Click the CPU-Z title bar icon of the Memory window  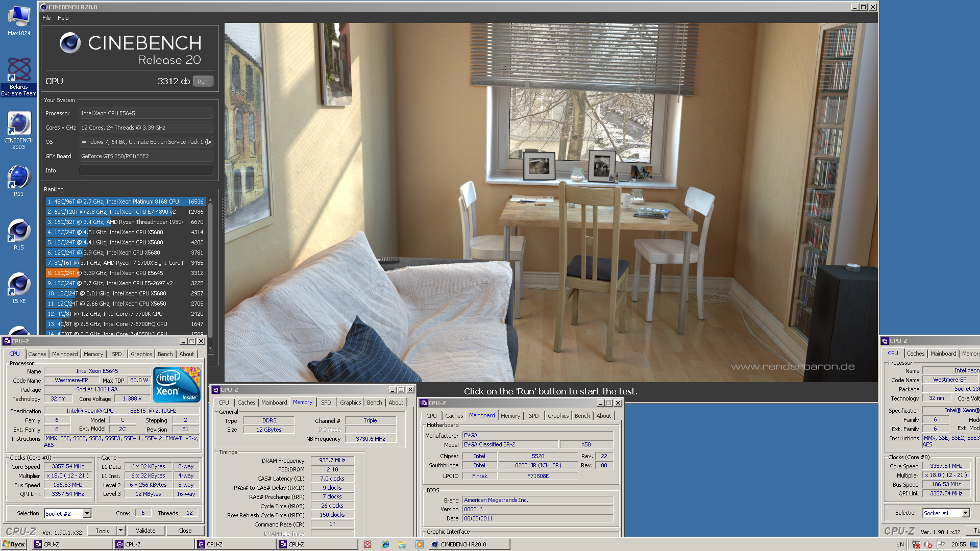216,390
